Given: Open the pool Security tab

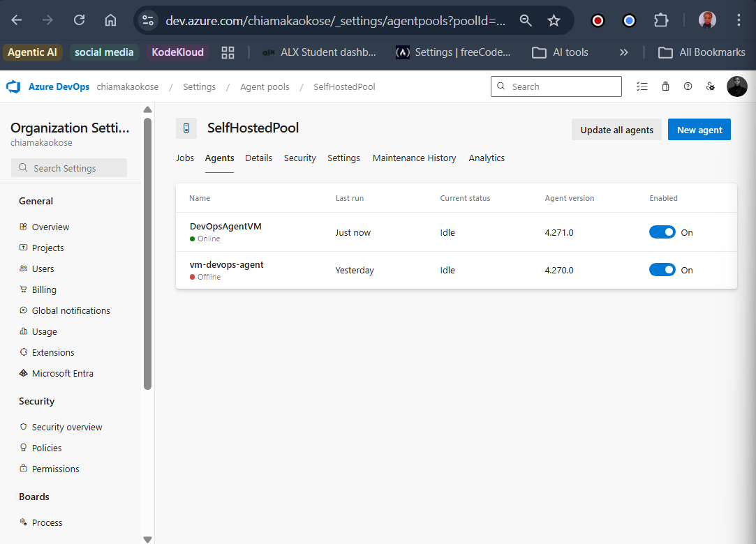Looking at the screenshot, I should (300, 158).
